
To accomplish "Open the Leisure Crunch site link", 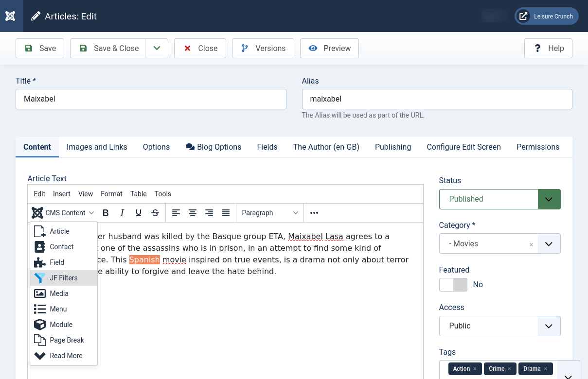I will [x=547, y=16].
